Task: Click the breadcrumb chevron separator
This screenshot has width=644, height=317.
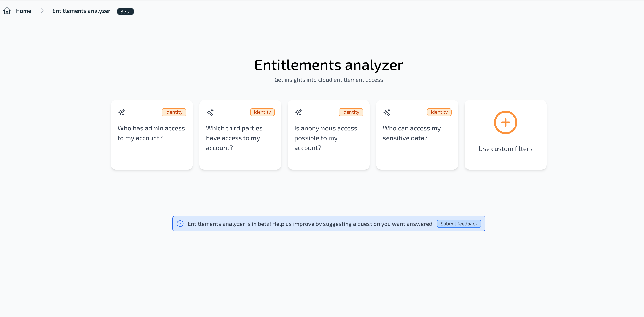Action: [x=42, y=11]
